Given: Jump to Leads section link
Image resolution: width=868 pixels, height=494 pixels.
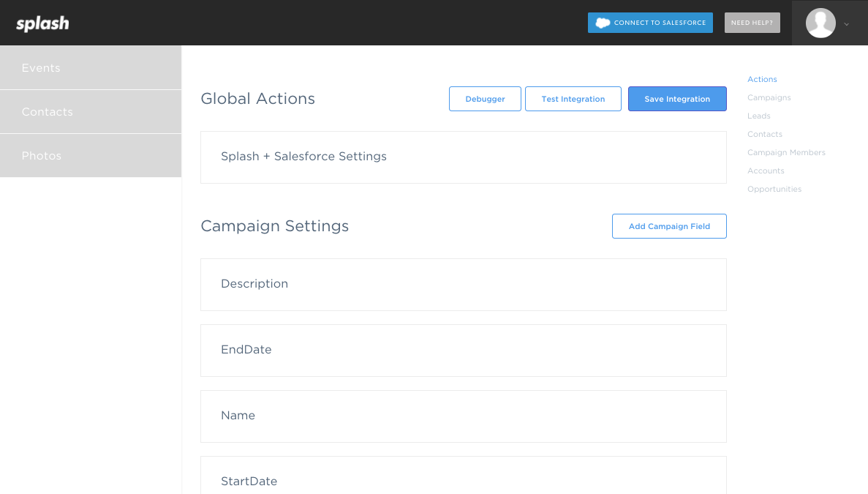Looking at the screenshot, I should 759,116.
